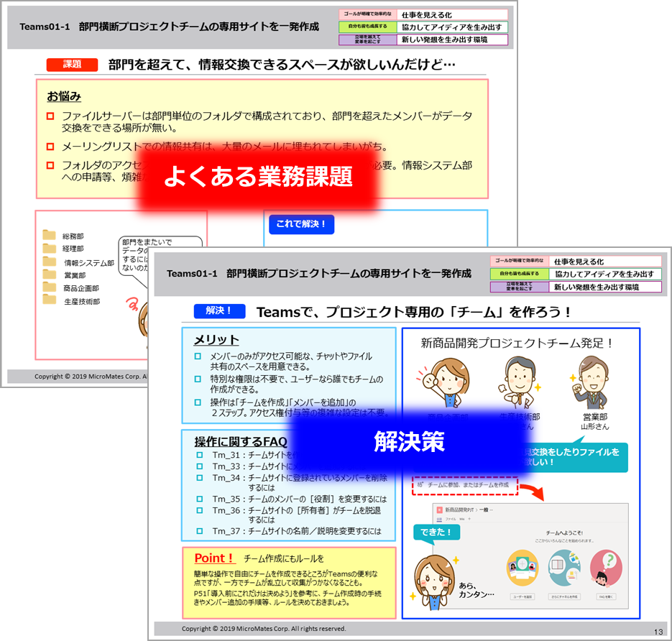Click the join-team icon in dashed box
The width and height of the screenshot is (672, 641).
pyautogui.click(x=420, y=485)
